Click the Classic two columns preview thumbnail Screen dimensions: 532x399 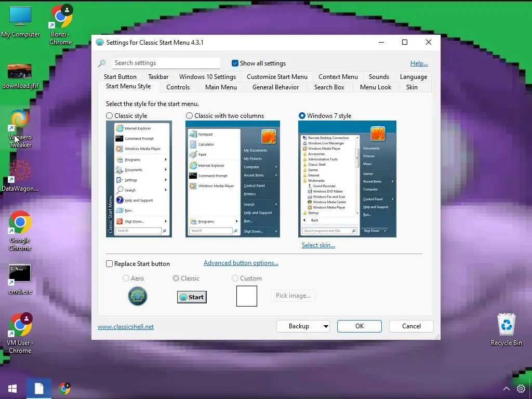[233, 179]
